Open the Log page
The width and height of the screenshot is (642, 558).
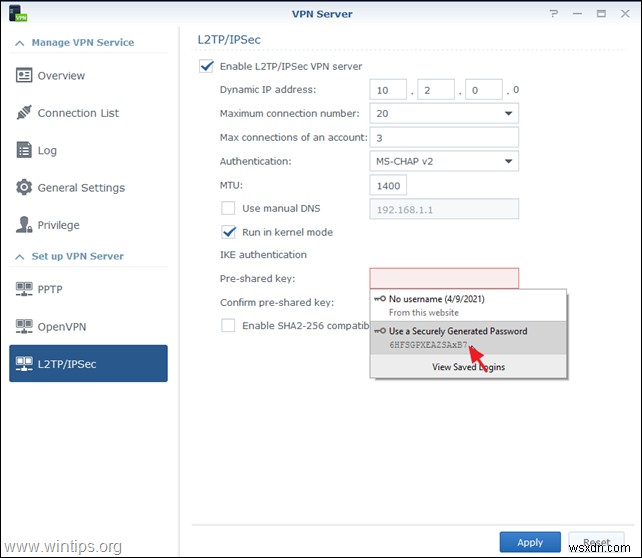[x=88, y=150]
